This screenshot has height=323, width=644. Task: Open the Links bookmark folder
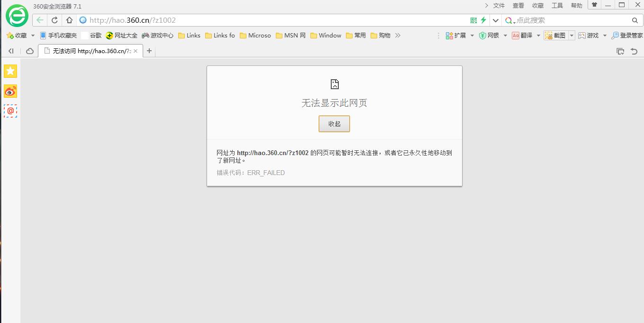(189, 36)
